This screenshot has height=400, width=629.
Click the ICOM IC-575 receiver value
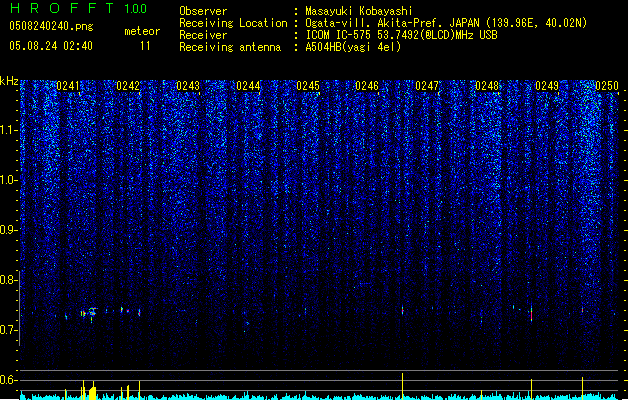pos(401,35)
